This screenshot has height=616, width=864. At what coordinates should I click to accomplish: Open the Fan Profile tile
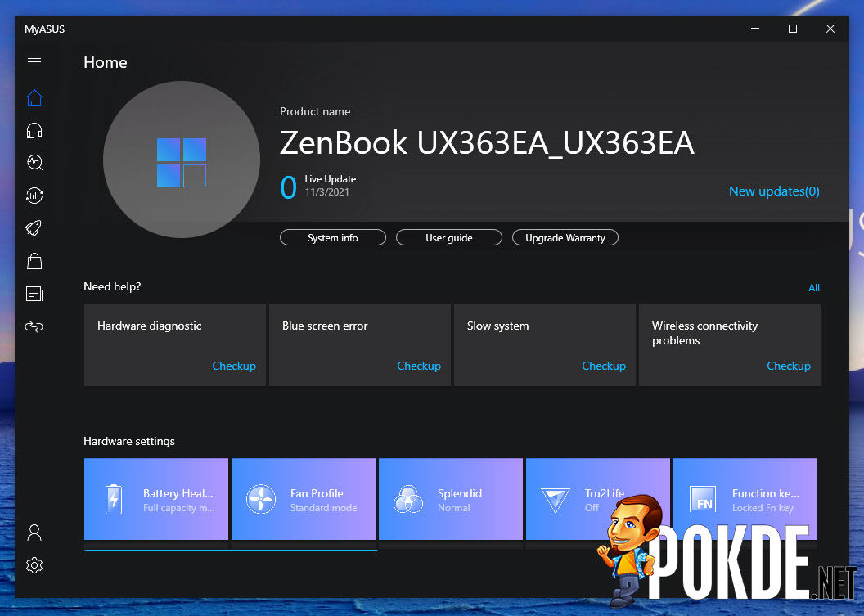(304, 499)
